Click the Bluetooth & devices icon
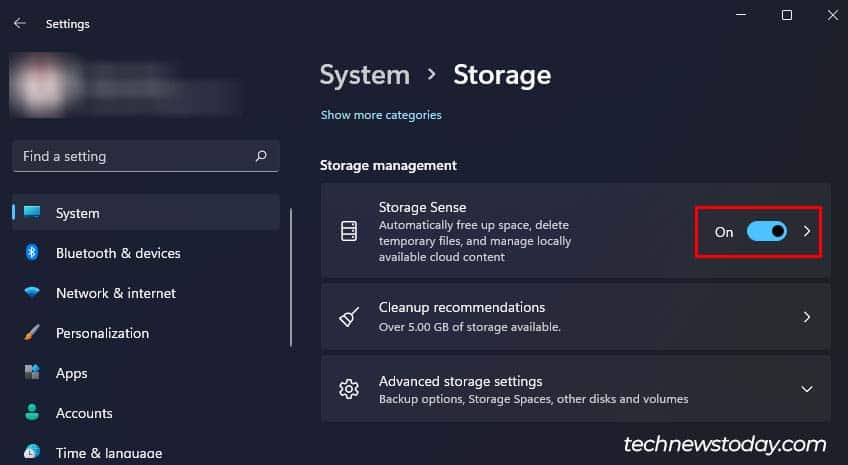 32,253
